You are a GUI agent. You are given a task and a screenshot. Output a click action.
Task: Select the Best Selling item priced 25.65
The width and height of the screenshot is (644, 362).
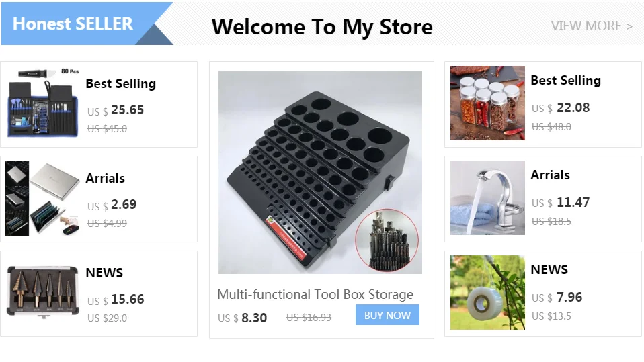(x=99, y=104)
